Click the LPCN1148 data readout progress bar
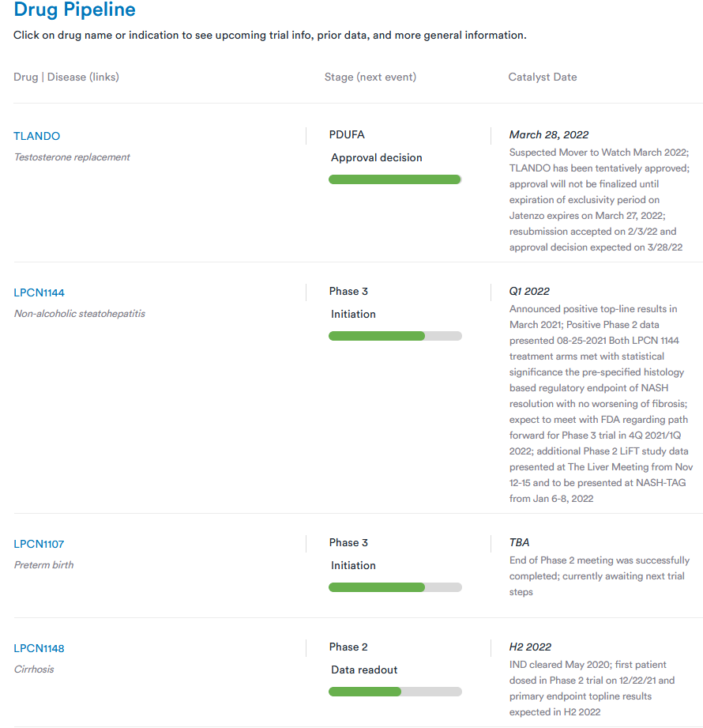The image size is (703, 728). click(x=395, y=692)
